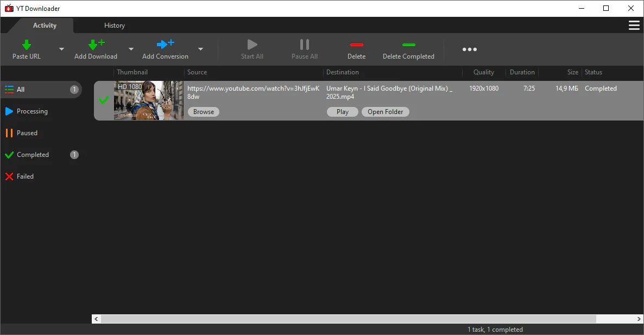Screen dimensions: 644x335
Task: Click the HD 1080 video thumbnail
Action: (148, 100)
